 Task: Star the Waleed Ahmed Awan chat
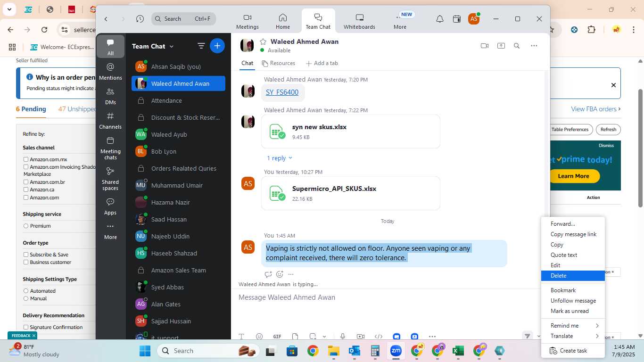263,41
